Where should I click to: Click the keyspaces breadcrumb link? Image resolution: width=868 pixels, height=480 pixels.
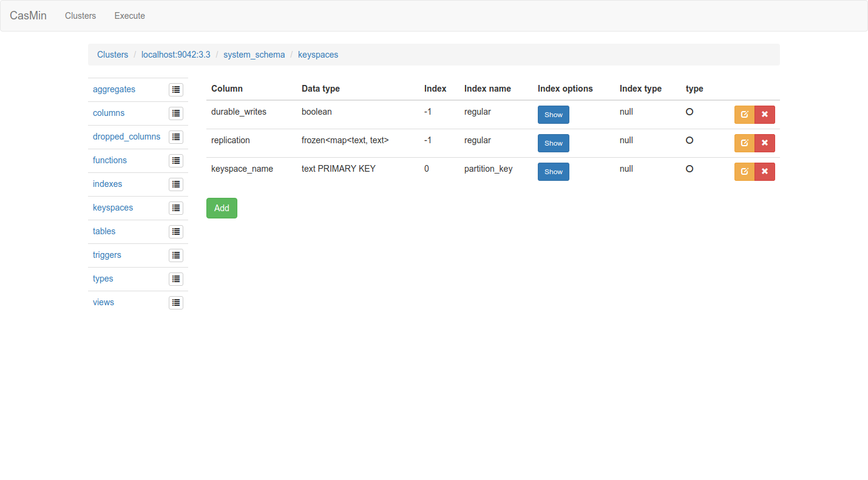[318, 55]
